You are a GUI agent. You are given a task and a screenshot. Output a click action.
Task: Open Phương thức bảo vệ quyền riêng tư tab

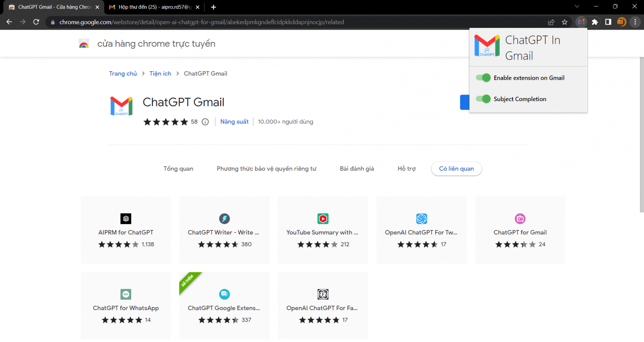[266, 169]
